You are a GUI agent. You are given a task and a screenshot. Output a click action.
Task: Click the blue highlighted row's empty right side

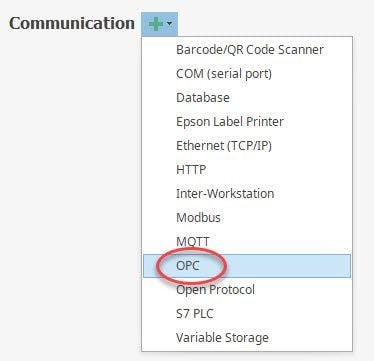[290, 266]
